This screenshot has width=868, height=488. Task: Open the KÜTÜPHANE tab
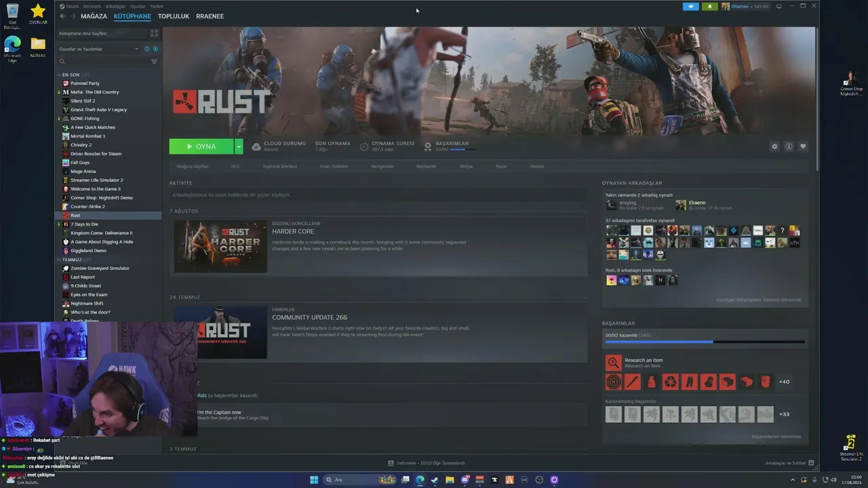point(132,16)
